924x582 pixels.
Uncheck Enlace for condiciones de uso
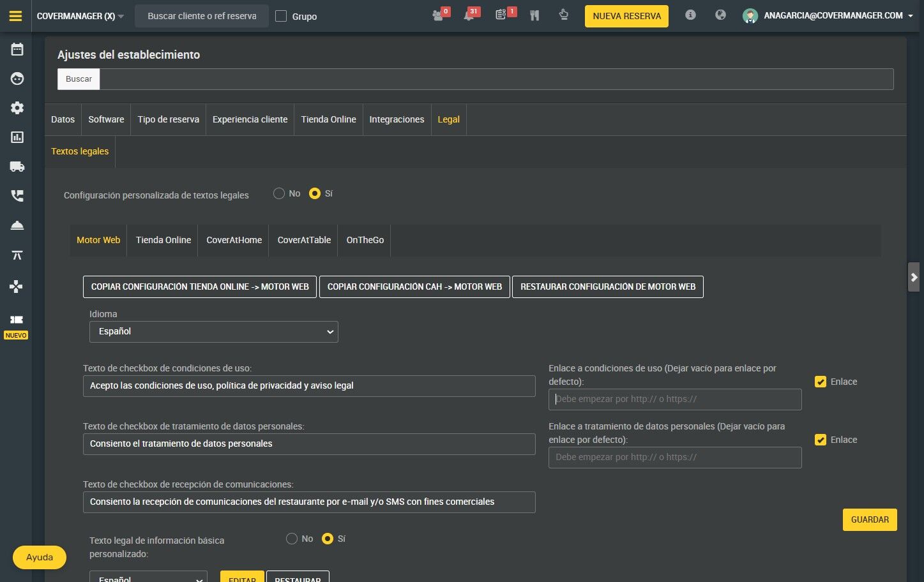[821, 382]
